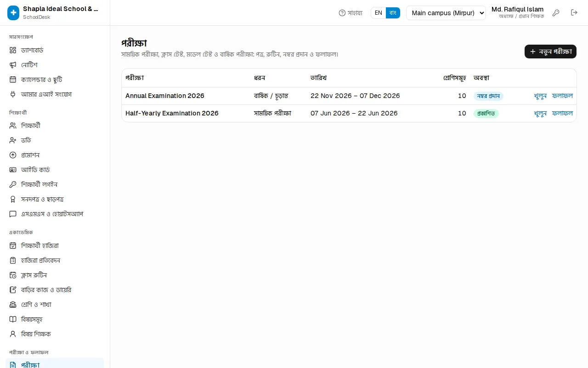Screen dimensions: 588x368
Task: Click date 22 Nov 2026 – 07 Dec 2026
Action: click(x=355, y=96)
